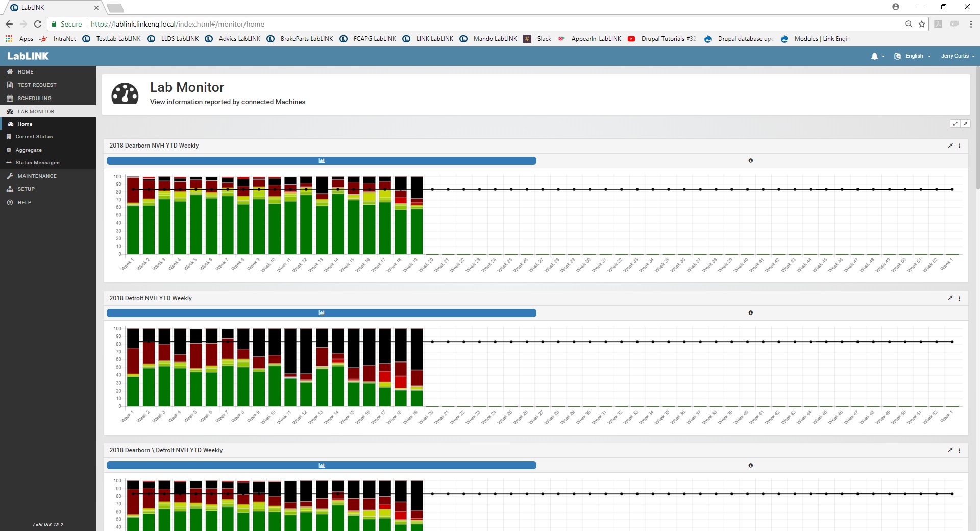The width and height of the screenshot is (980, 531).
Task: Click the collapse all panels icon
Action: pyautogui.click(x=965, y=124)
